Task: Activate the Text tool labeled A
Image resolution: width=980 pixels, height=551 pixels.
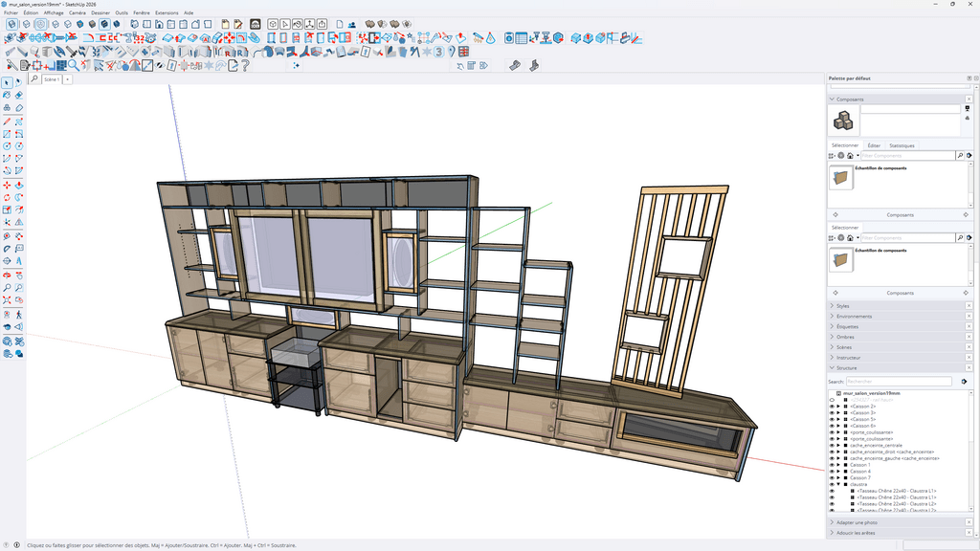Action: (x=19, y=260)
